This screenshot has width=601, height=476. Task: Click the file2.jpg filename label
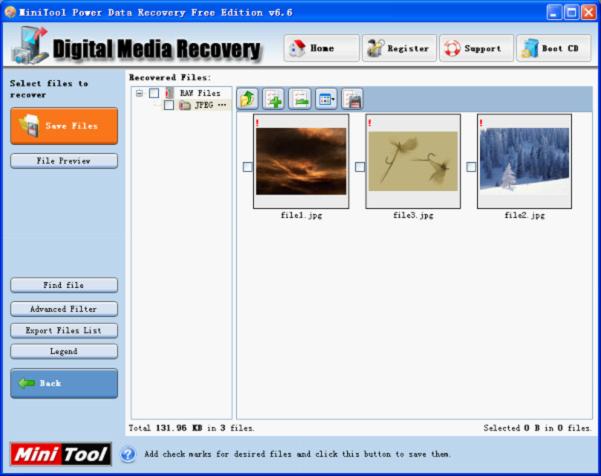pyautogui.click(x=524, y=215)
